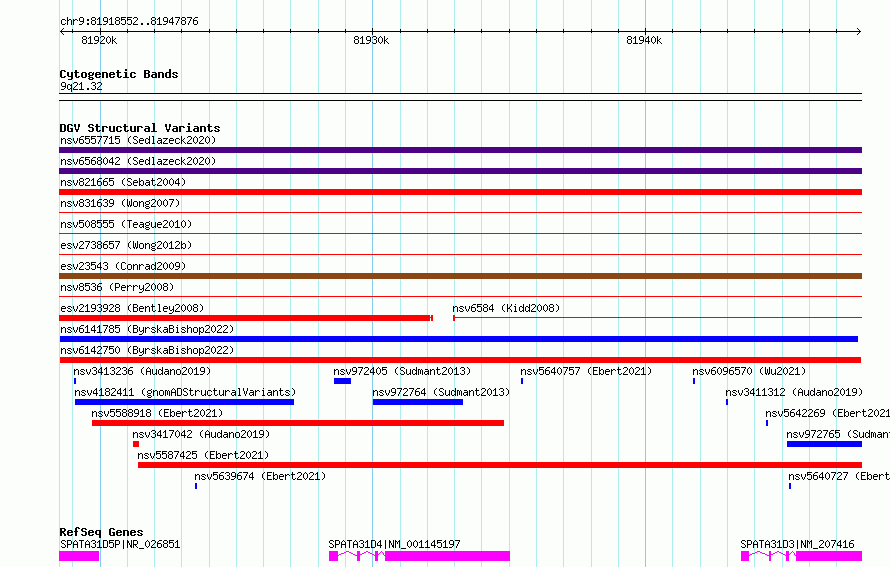The height and width of the screenshot is (567, 890).
Task: Click the red nsv6142750 (ByrskaBishop2022) bar
Action: coord(460,360)
